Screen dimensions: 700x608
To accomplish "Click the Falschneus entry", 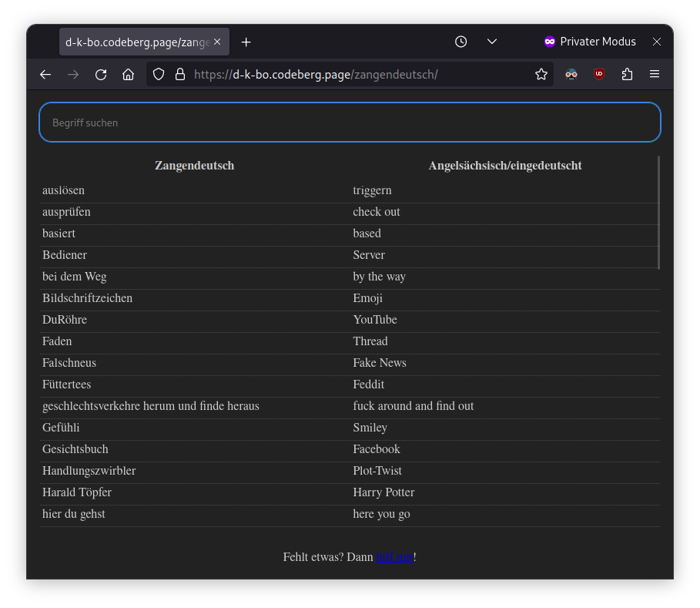I will 69,363.
